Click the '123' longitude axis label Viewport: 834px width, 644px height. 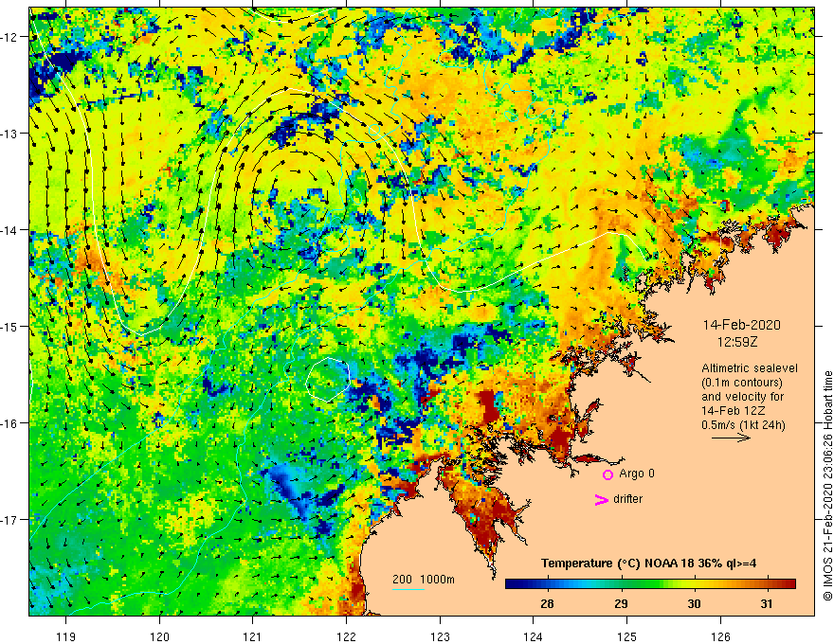tap(440, 636)
